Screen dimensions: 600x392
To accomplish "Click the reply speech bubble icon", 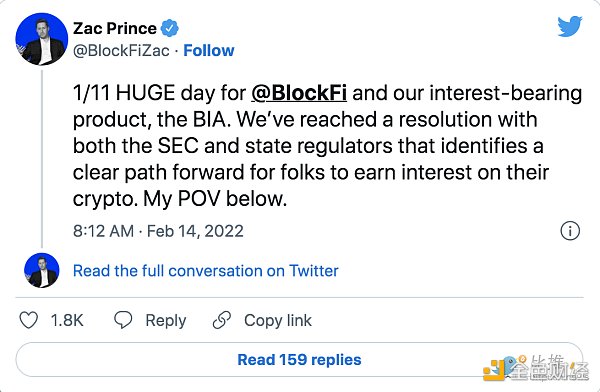I will [x=123, y=320].
